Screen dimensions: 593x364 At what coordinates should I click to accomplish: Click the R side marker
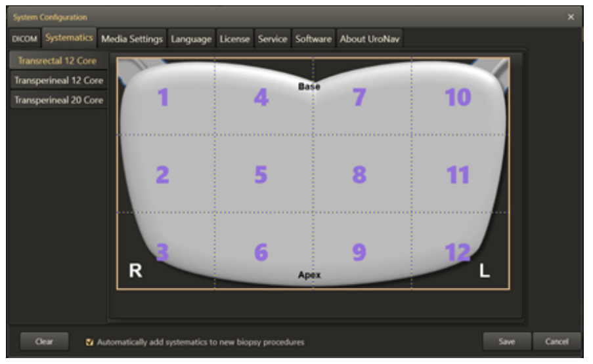click(x=135, y=270)
